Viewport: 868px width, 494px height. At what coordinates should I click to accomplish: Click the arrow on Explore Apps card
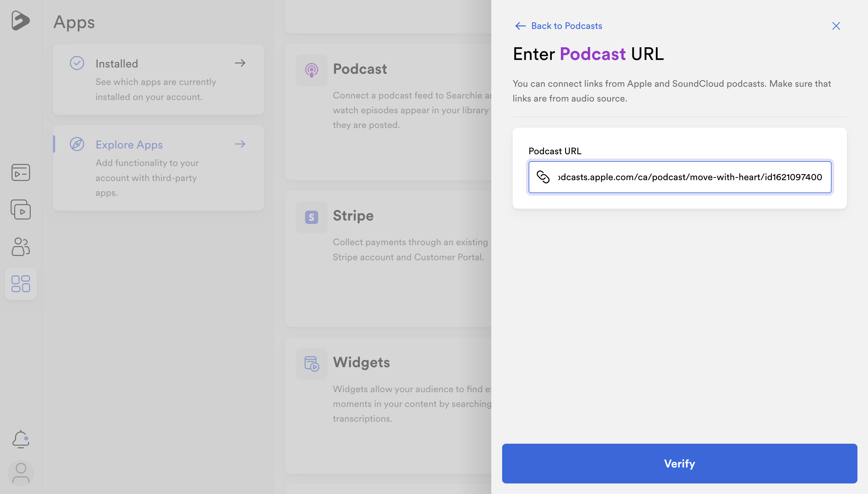click(x=240, y=144)
